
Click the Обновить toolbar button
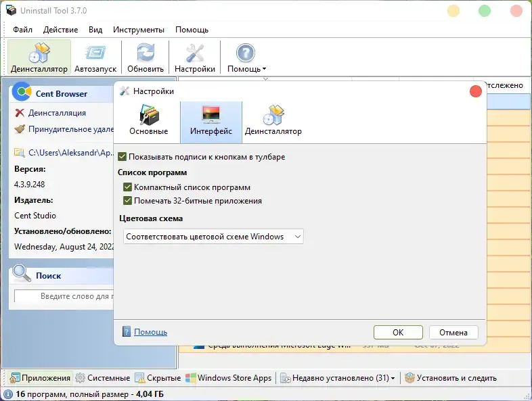click(146, 57)
